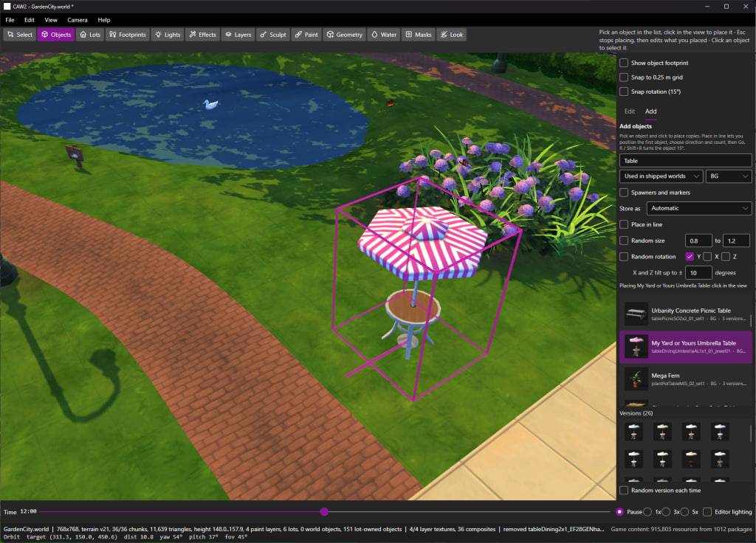Select the Water tool

click(x=384, y=35)
